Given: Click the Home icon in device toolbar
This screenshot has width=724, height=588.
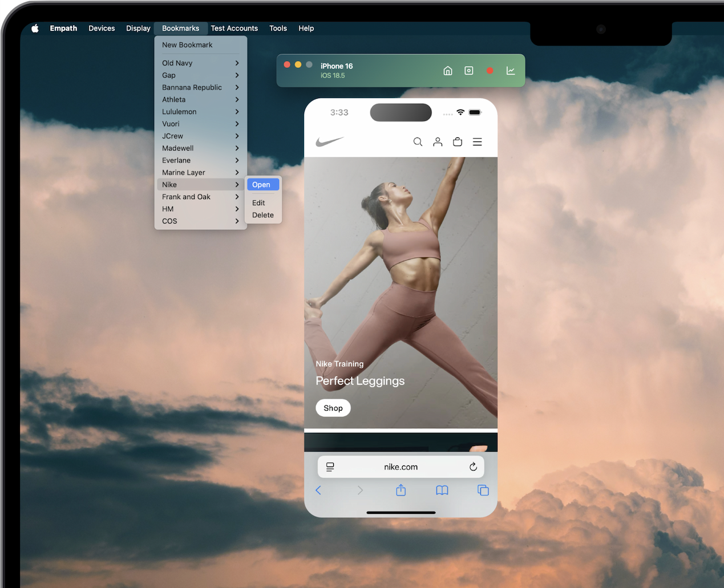Looking at the screenshot, I should click(x=448, y=71).
